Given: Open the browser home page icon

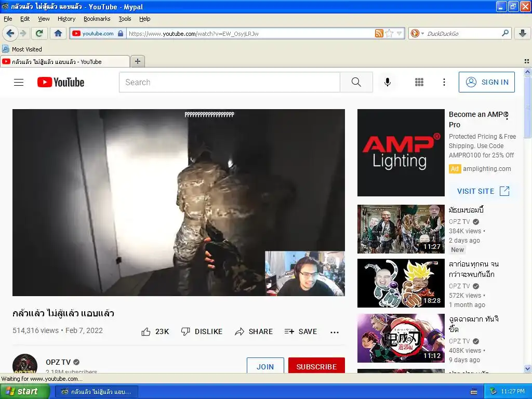Looking at the screenshot, I should pyautogui.click(x=58, y=33).
